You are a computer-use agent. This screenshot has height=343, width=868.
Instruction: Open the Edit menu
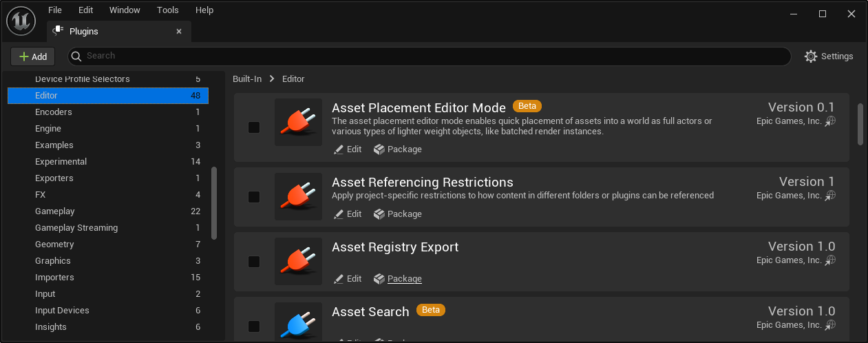pyautogui.click(x=85, y=10)
